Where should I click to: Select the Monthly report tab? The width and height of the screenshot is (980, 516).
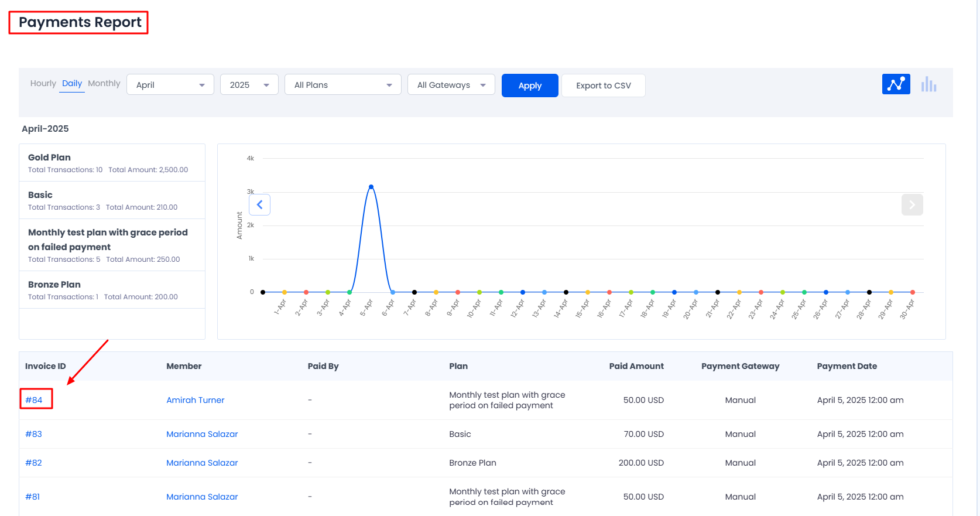(104, 84)
